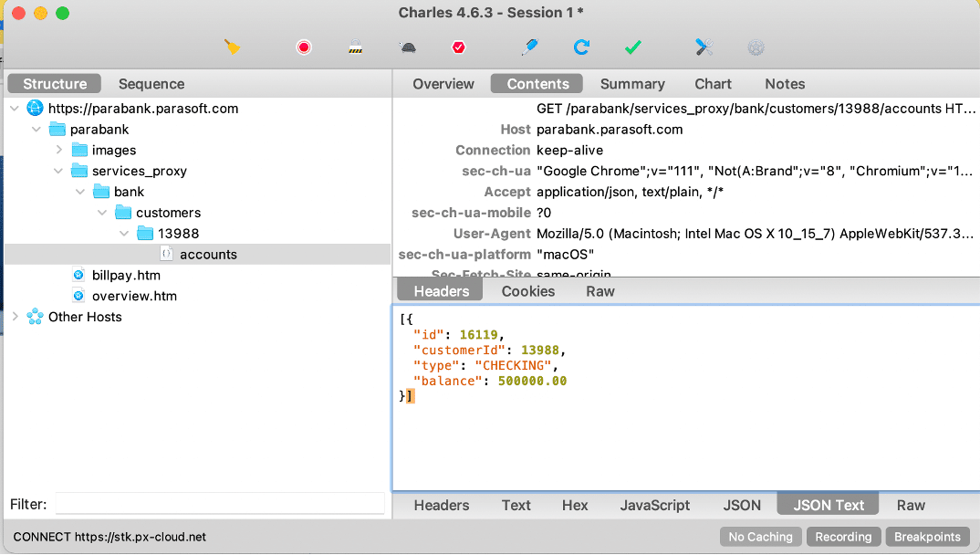Validate the response using the green checkmark icon
Image resolution: width=980 pixels, height=555 pixels.
tap(632, 47)
